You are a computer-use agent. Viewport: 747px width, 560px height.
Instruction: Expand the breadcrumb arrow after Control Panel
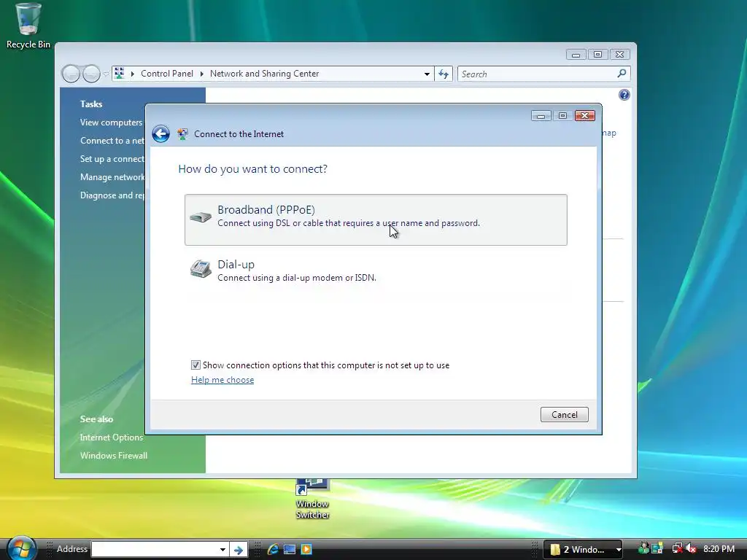click(x=202, y=74)
